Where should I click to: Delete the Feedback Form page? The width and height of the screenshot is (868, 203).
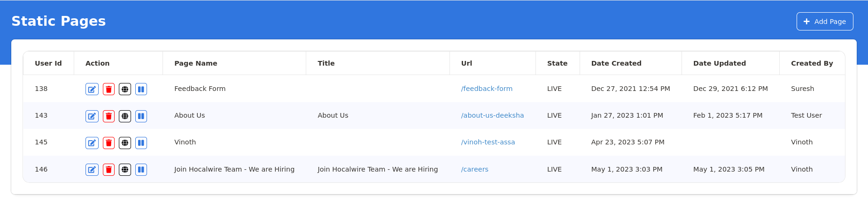point(108,89)
